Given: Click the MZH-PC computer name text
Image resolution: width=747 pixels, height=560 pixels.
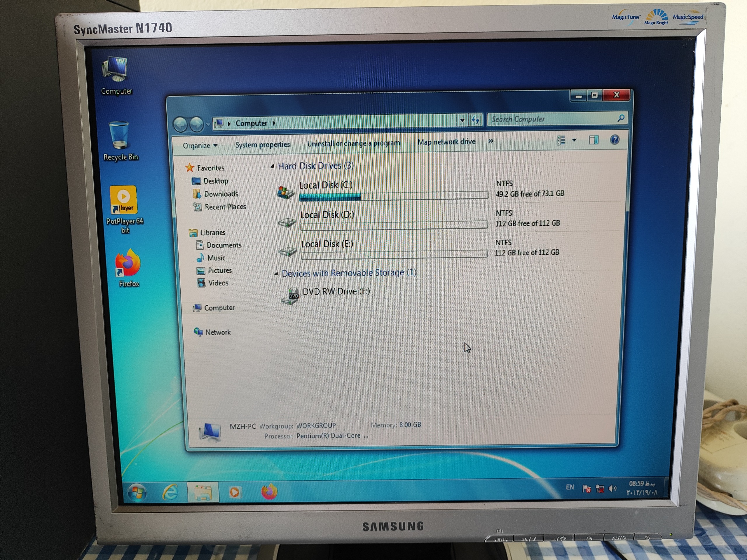Looking at the screenshot, I should pyautogui.click(x=242, y=426).
